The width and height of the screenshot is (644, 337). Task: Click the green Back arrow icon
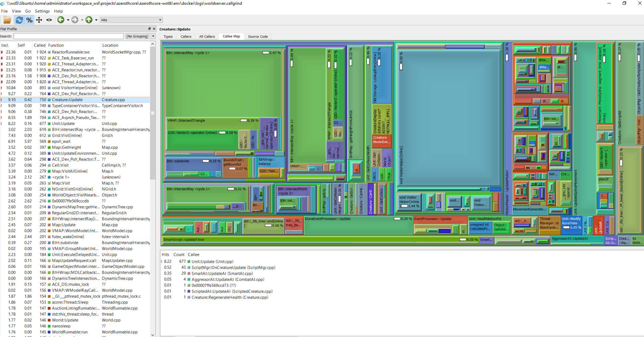pyautogui.click(x=61, y=20)
